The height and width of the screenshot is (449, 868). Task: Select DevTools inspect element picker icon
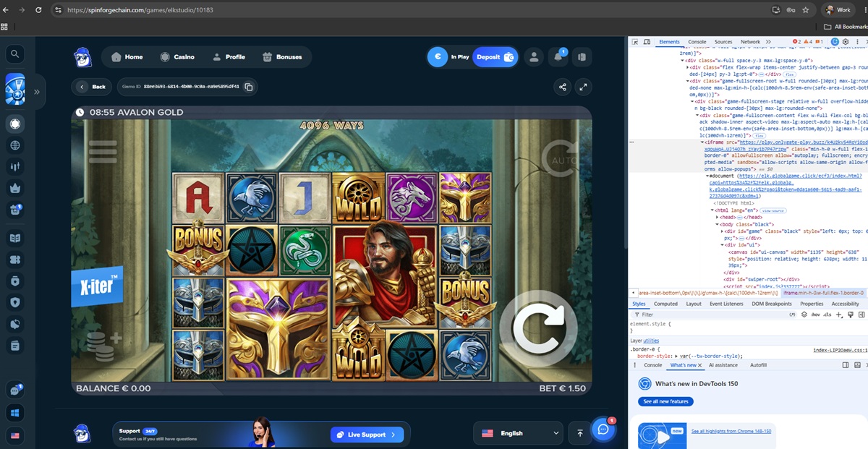[634, 42]
